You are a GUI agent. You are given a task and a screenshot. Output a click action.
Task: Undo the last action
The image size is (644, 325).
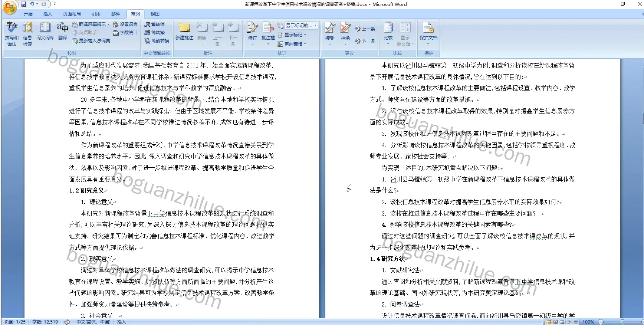[32, 4]
